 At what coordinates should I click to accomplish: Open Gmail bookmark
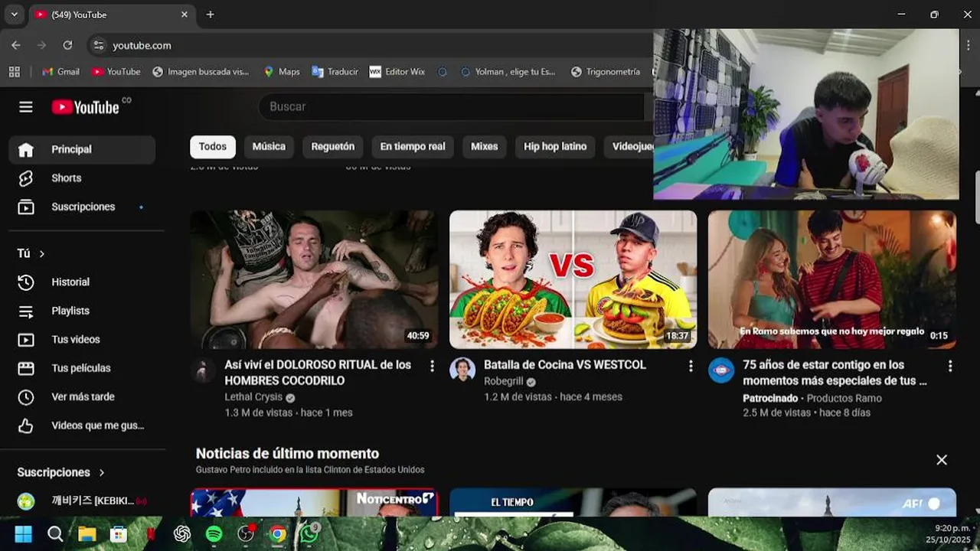pyautogui.click(x=60, y=71)
